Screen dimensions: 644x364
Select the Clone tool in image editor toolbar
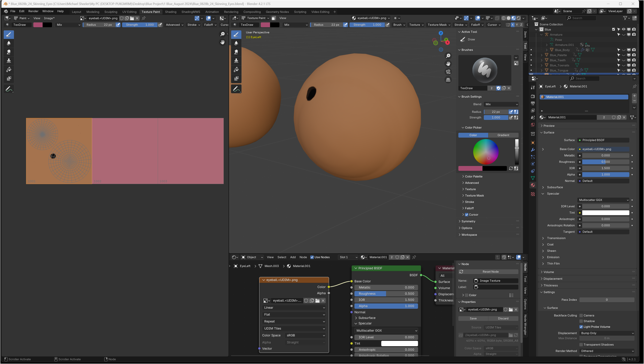9,61
